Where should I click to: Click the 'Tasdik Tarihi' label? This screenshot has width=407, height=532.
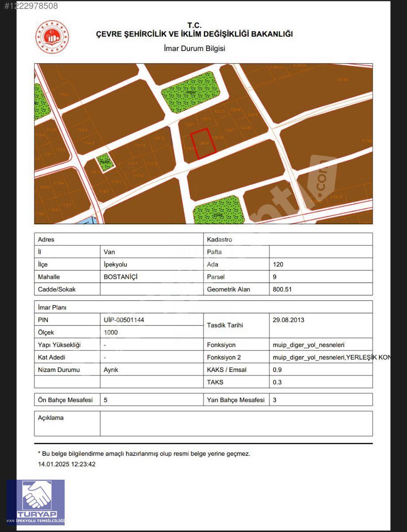(225, 325)
